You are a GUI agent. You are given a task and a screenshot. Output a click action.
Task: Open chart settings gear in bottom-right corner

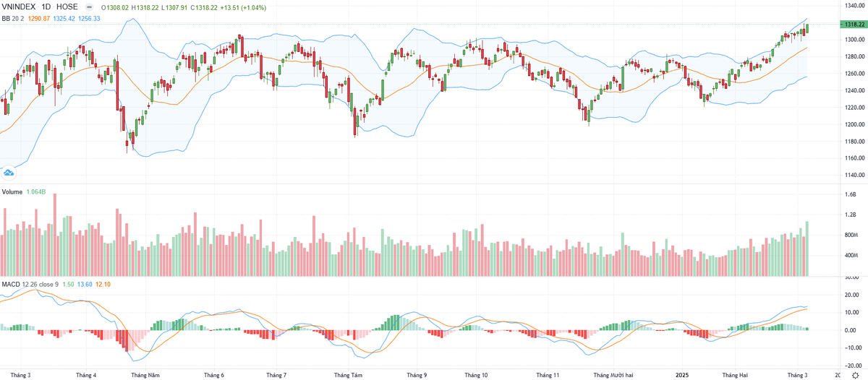tap(854, 376)
